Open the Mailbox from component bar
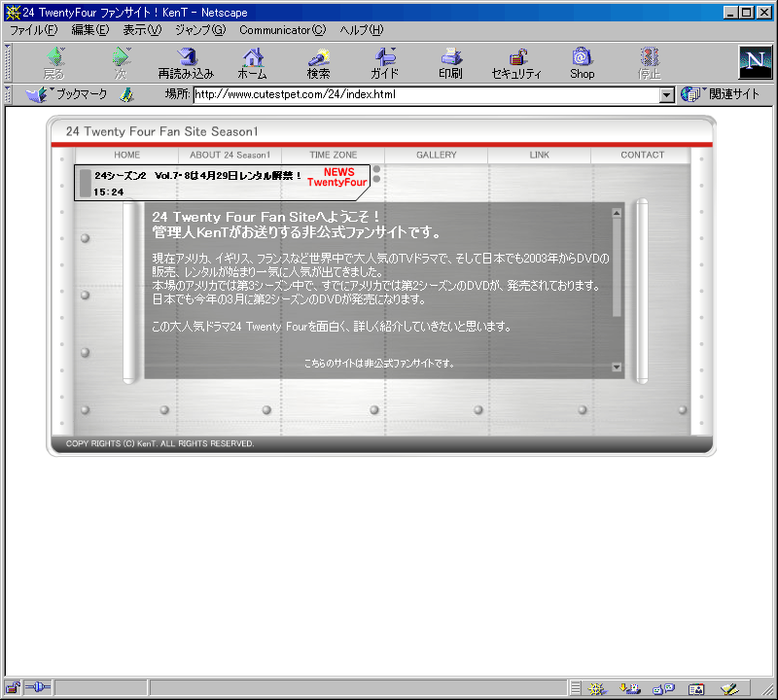The image size is (778, 700). (x=630, y=688)
